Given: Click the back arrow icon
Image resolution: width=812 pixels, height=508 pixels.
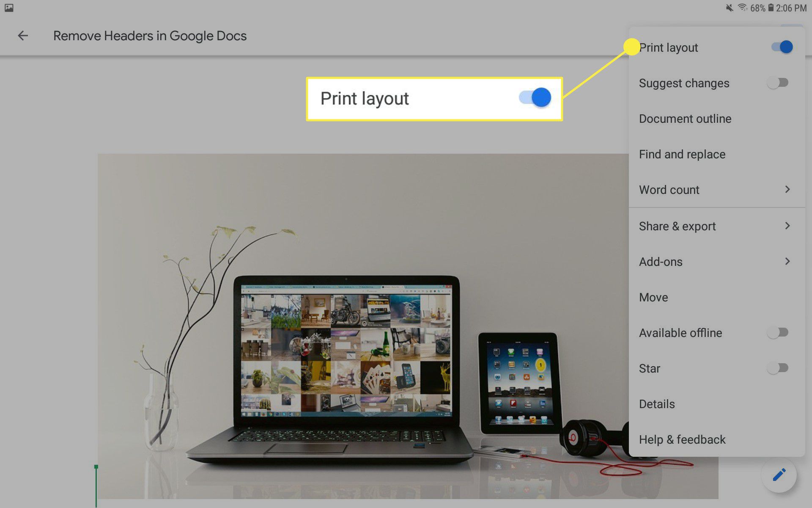Looking at the screenshot, I should click(x=22, y=36).
